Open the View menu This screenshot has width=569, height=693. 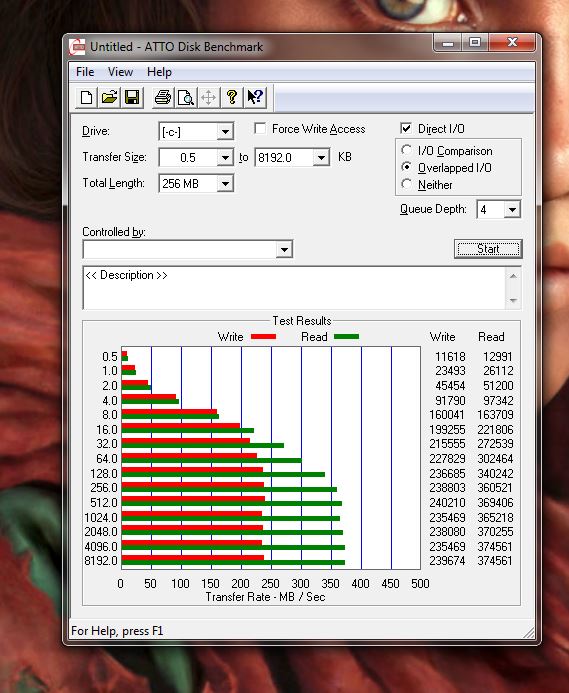pos(120,72)
